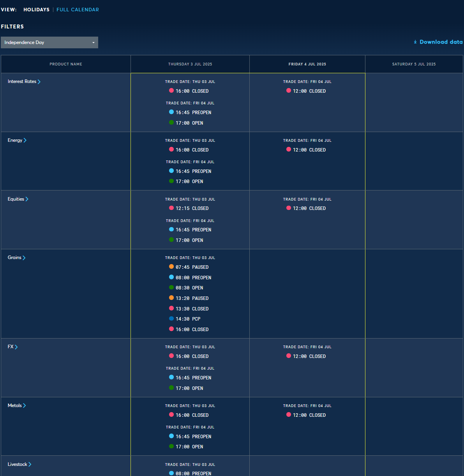464x476 pixels.
Task: Click the blue dot for Grains 08:00 Preopen
Action: tap(171, 277)
